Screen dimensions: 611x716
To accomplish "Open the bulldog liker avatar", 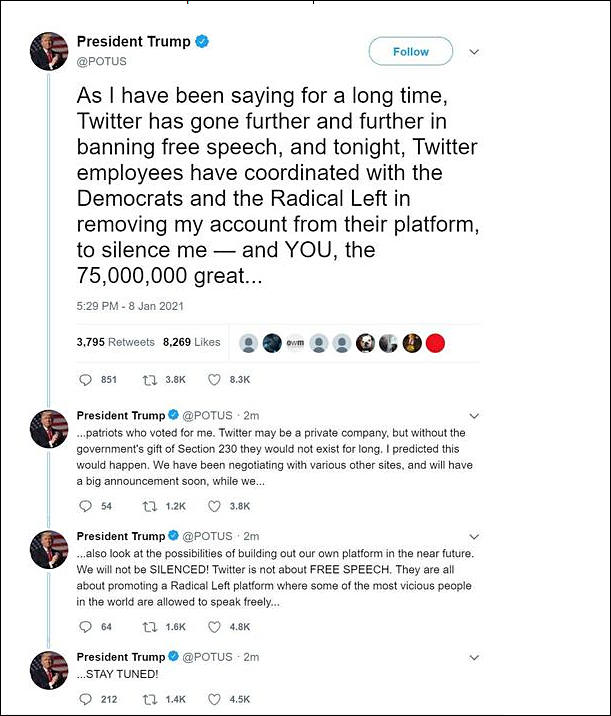I will pos(365,343).
